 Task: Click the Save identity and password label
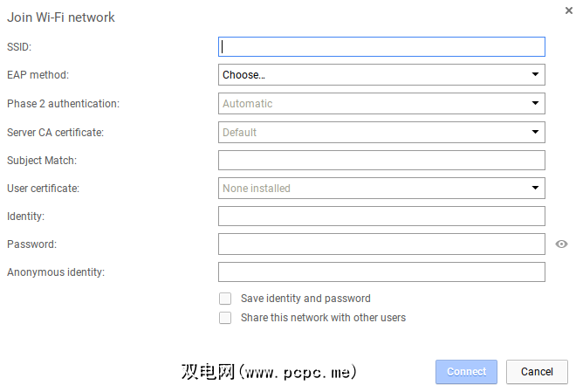(x=305, y=299)
